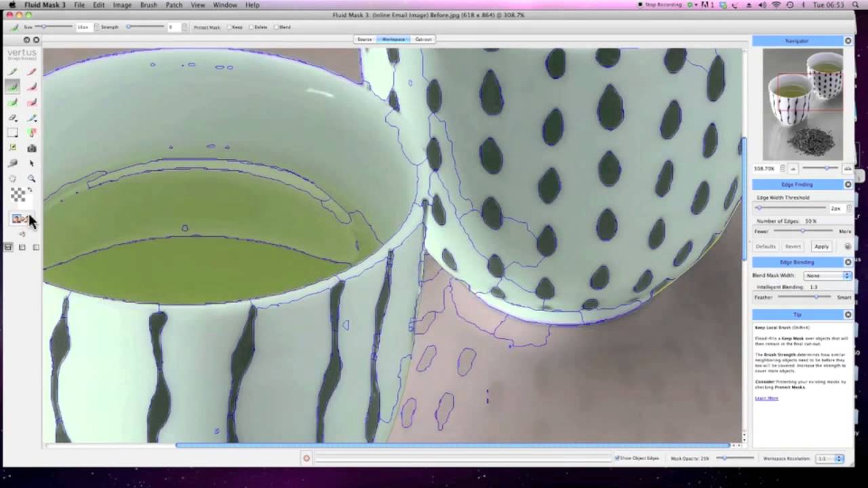Collapse the Edge Finding panel
This screenshot has height=488, width=868.
tap(848, 184)
